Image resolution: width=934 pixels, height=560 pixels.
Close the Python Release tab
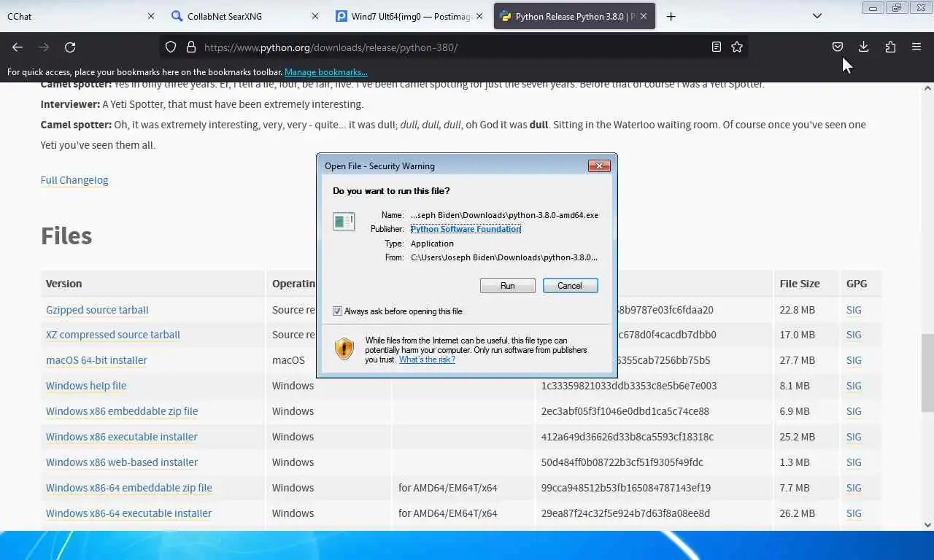click(x=644, y=16)
